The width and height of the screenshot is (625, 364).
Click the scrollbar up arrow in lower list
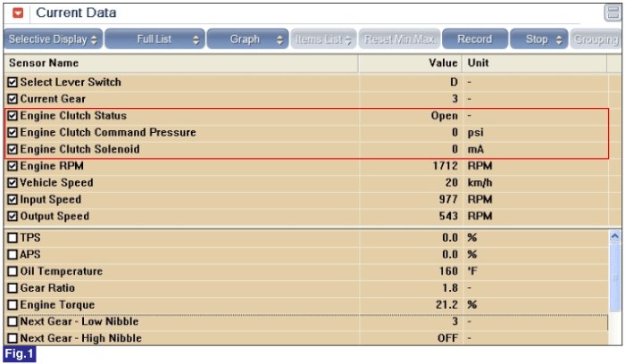click(614, 236)
